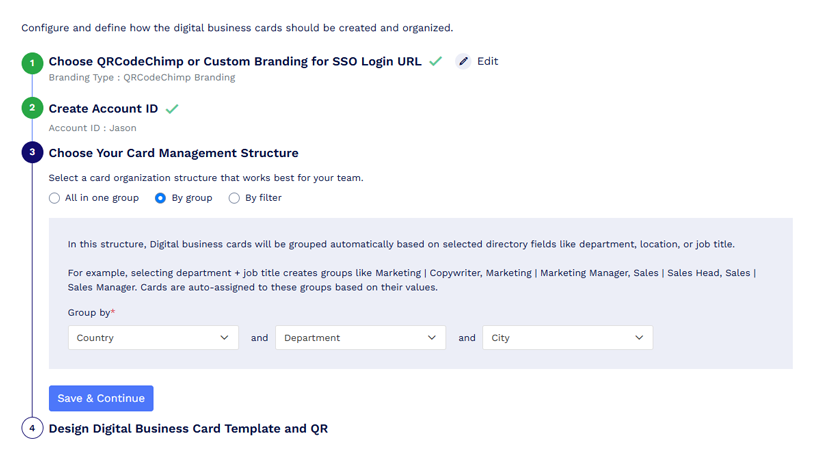Open Design Digital Business Card Template step
The width and height of the screenshot is (820, 460).
click(x=188, y=429)
